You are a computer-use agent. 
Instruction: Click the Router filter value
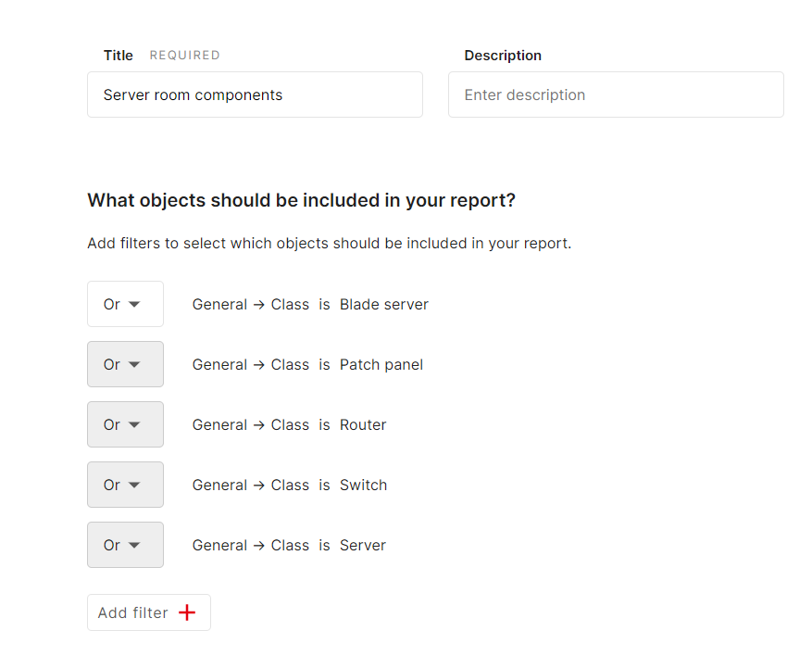point(363,425)
